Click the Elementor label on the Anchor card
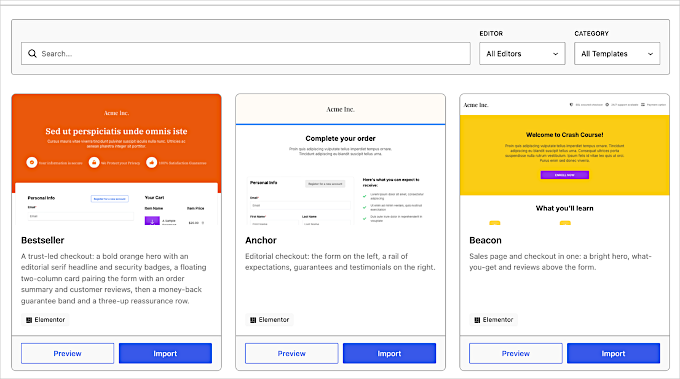The image size is (680, 379). tap(274, 320)
